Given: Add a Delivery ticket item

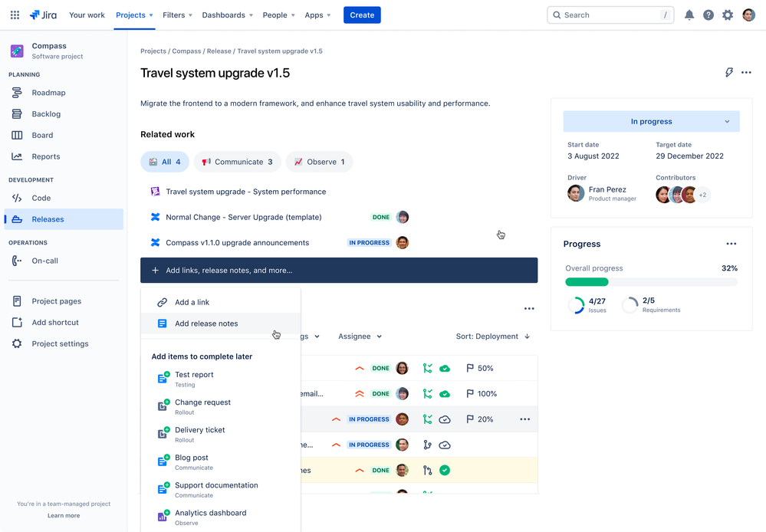Looking at the screenshot, I should point(221,435).
